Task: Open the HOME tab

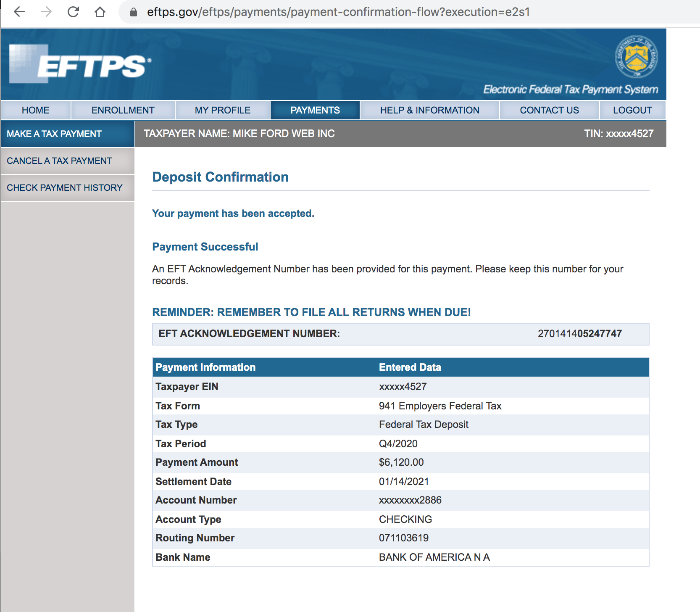Action: point(36,110)
